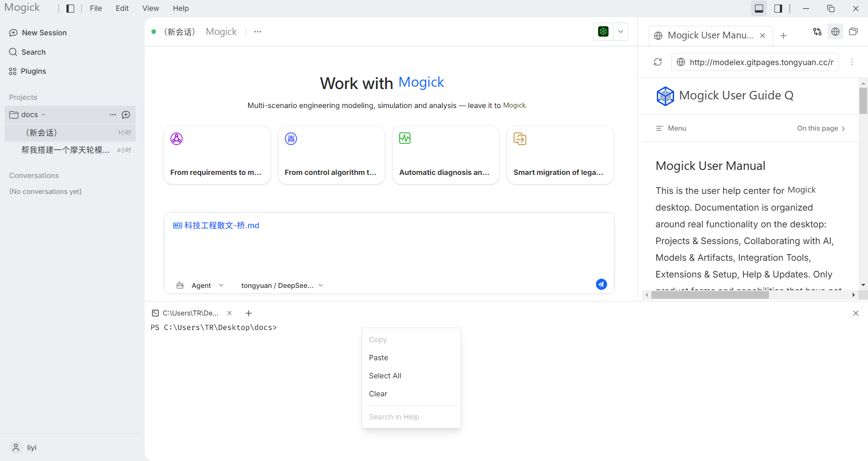Open Smart migration of lega... card
868x461 pixels.
560,155
